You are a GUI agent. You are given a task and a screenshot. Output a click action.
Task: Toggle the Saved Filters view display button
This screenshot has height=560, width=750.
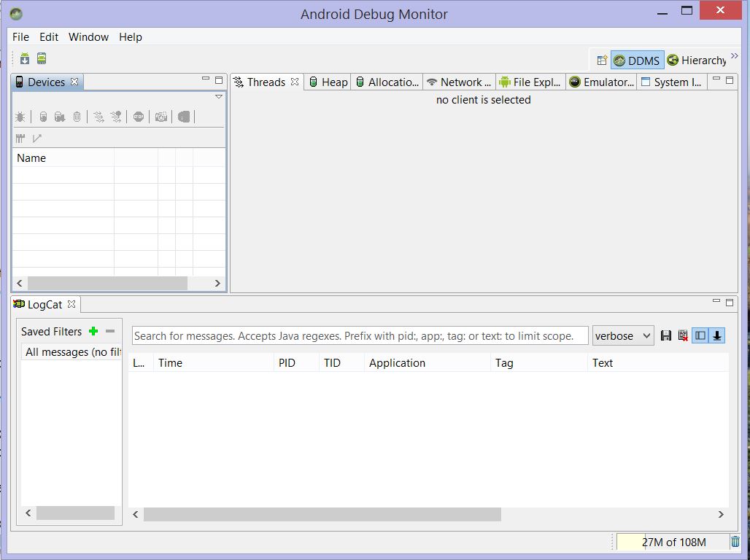coord(700,335)
